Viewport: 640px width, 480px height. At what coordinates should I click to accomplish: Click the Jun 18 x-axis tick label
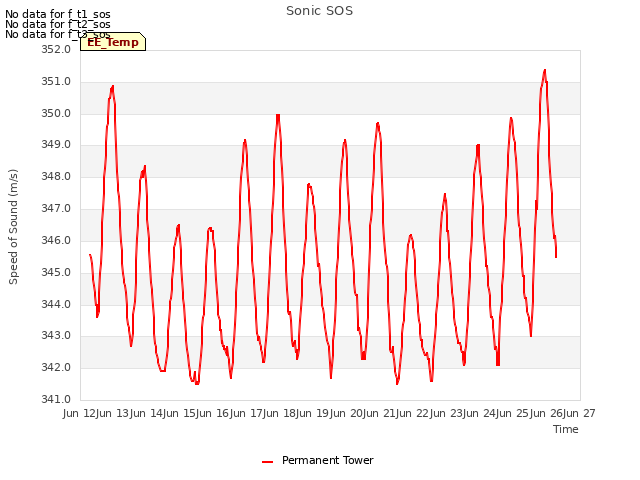coord(280,413)
